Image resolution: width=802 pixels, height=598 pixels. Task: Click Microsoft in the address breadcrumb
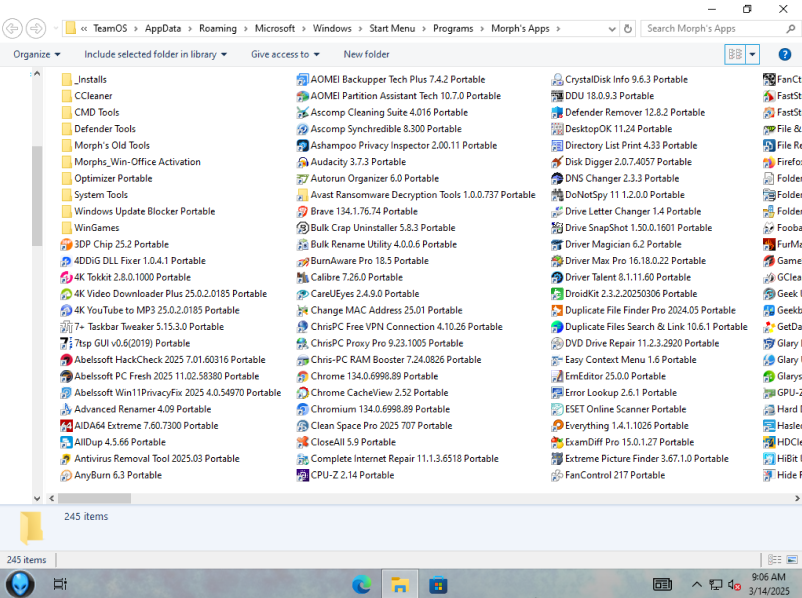pyautogui.click(x=275, y=29)
